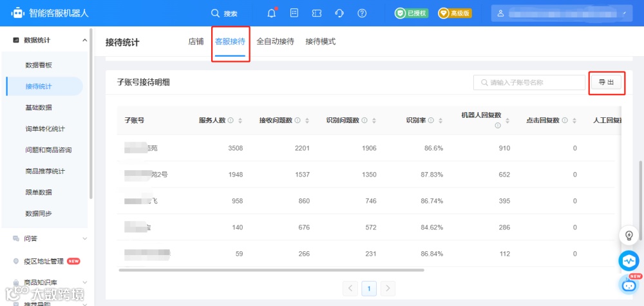
Task: Collapse the 数据统计 sidebar section
Action: [x=84, y=40]
